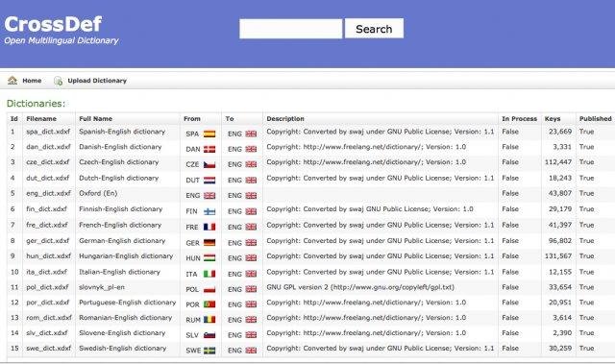Click the Search button
Screen dimensions: 615x364
374,29
